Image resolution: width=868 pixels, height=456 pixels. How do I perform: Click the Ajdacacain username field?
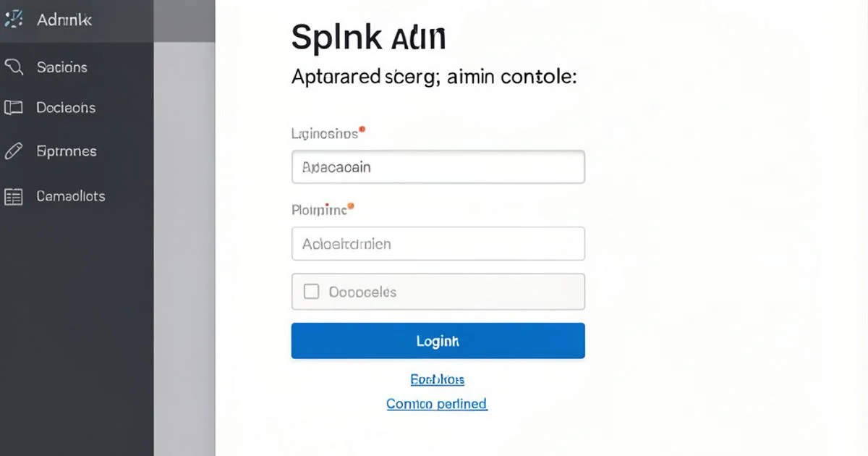[x=438, y=166]
